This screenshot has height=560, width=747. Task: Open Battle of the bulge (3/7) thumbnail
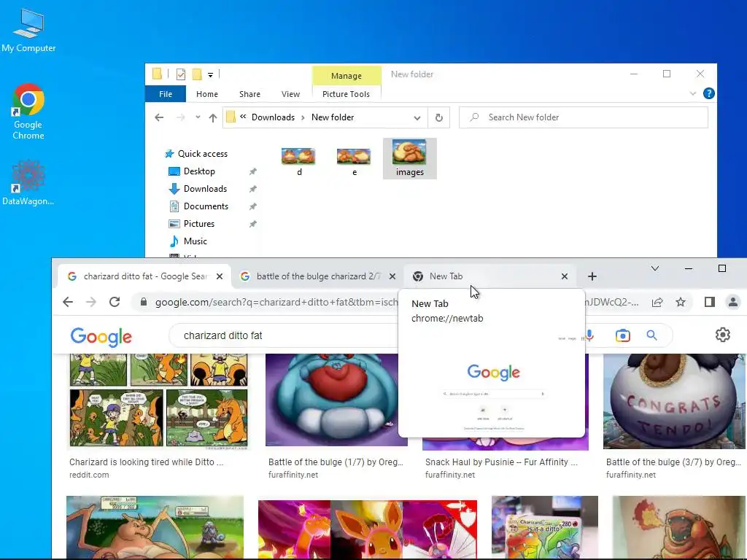click(x=674, y=401)
